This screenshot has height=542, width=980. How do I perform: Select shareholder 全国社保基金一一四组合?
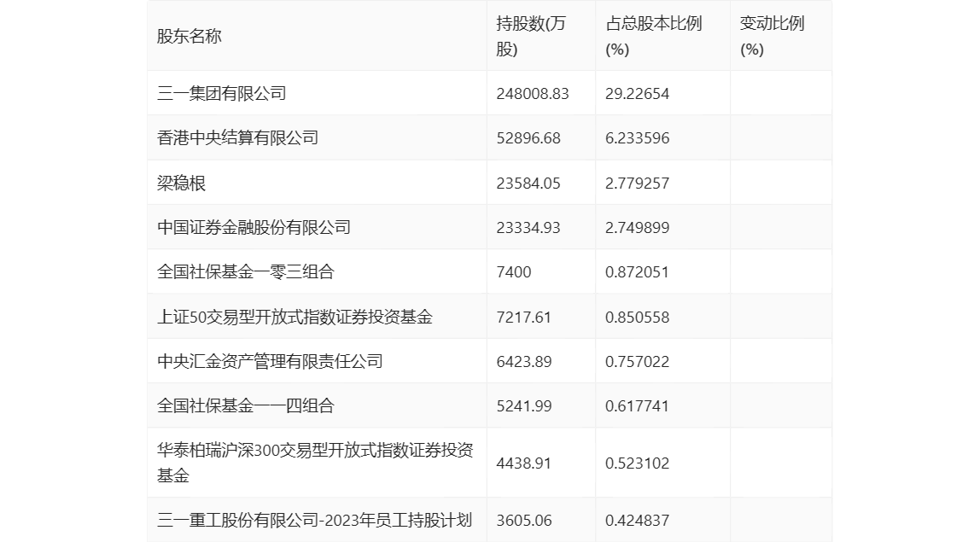pyautogui.click(x=246, y=405)
